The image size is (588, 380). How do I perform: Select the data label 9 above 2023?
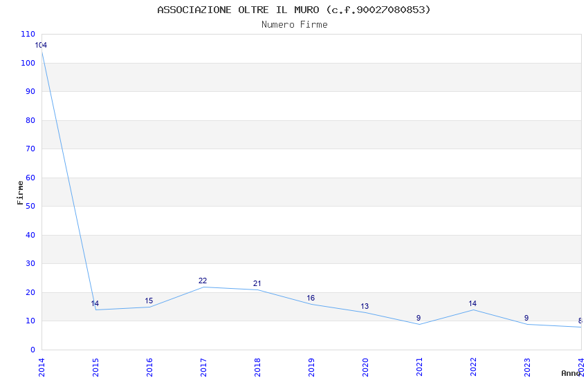tap(526, 318)
